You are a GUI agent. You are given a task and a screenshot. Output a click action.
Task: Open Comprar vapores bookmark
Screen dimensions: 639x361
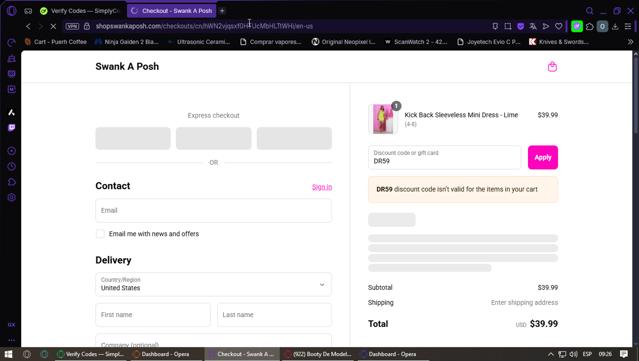pos(271,42)
